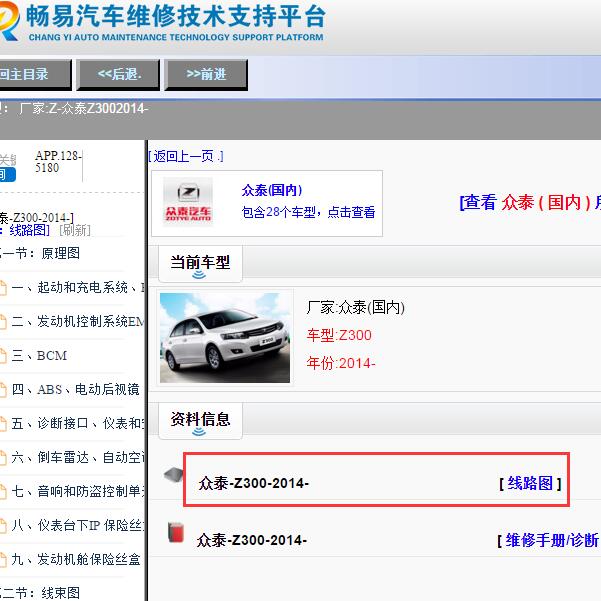Click breadcrumb 厂家:Z-众泰Z3002014-
Screen dimensions: 601x601
click(x=84, y=108)
